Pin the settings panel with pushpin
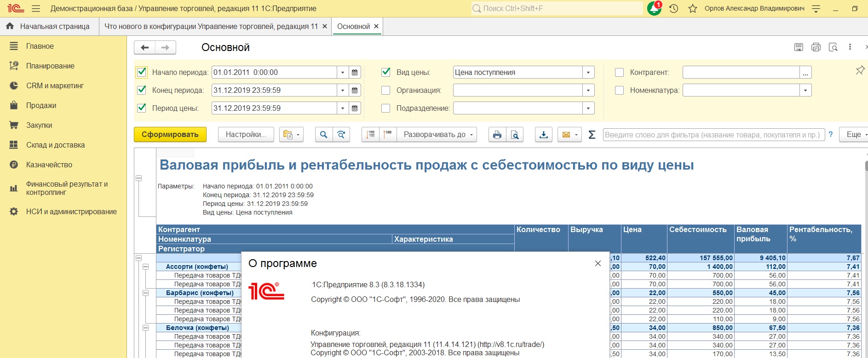Screen dimensions: 868x358 tap(860, 70)
